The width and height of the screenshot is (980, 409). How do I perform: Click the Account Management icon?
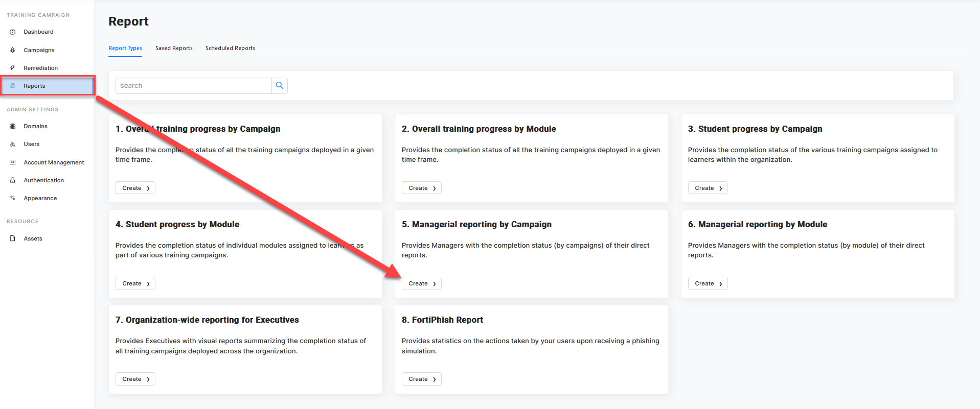(x=13, y=162)
